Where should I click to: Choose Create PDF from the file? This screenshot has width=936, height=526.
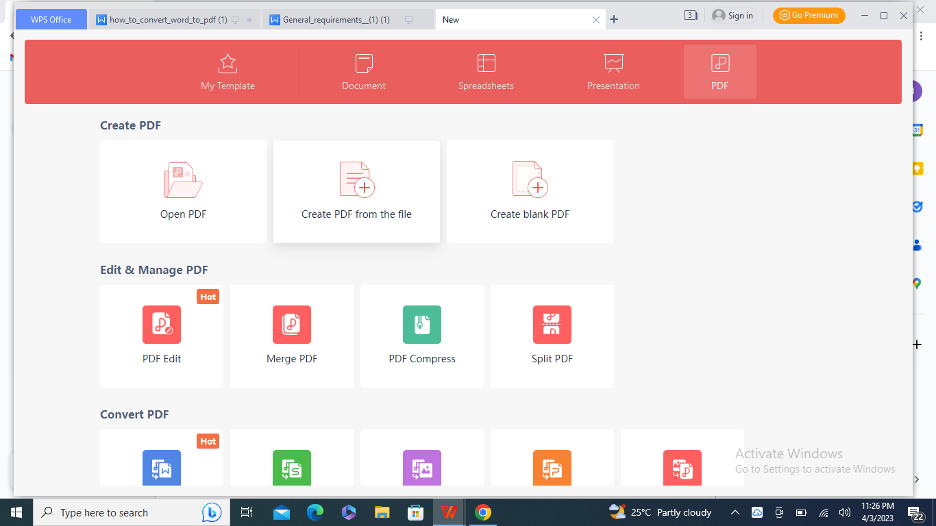point(356,192)
